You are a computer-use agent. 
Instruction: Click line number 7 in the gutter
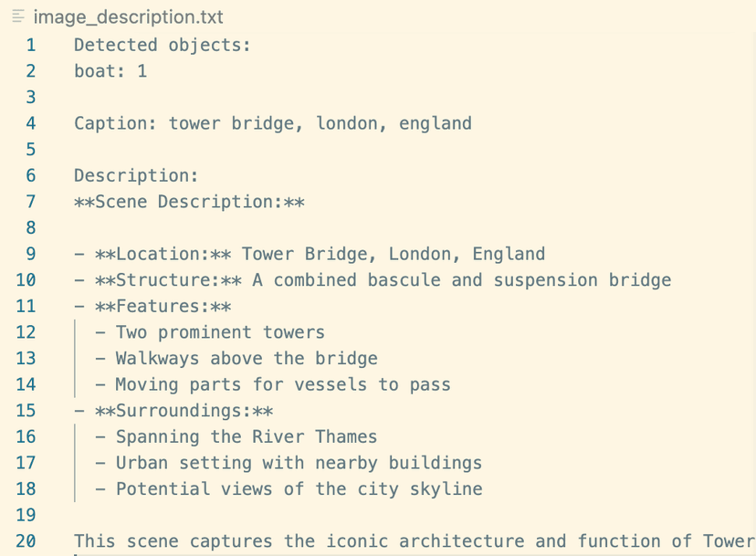coord(31,202)
